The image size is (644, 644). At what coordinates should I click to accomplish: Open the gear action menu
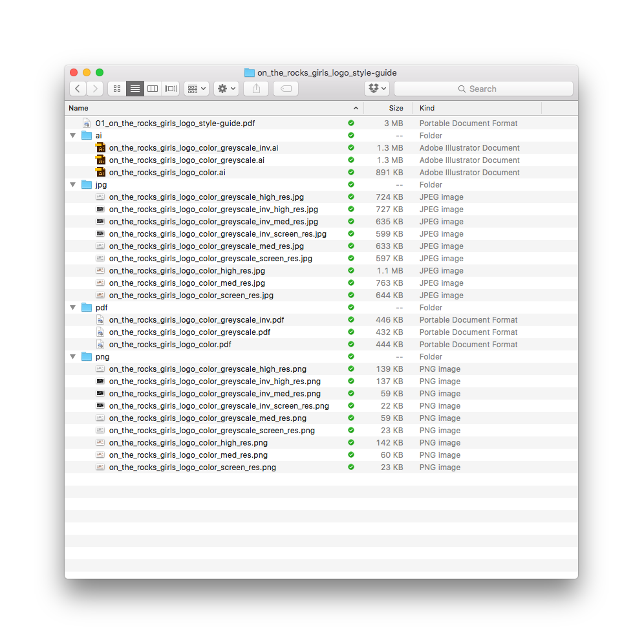click(x=226, y=89)
